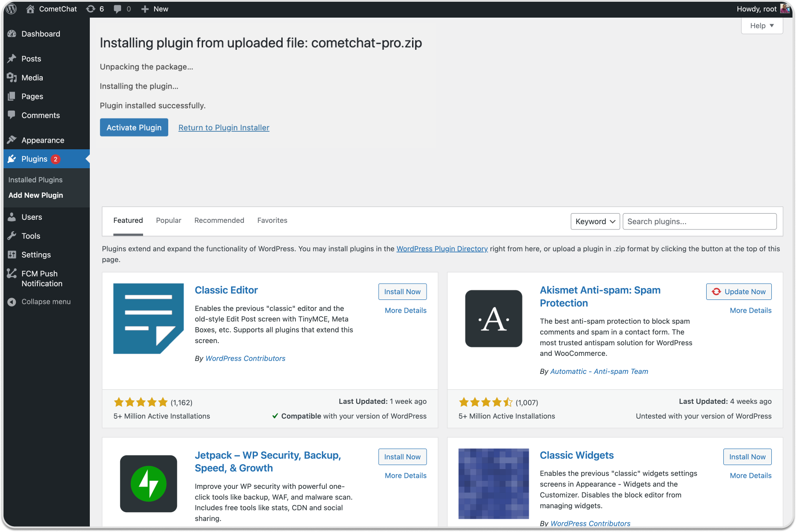The height and width of the screenshot is (532, 796).
Task: Click the Dashboard gauge icon
Action: pyautogui.click(x=12, y=34)
